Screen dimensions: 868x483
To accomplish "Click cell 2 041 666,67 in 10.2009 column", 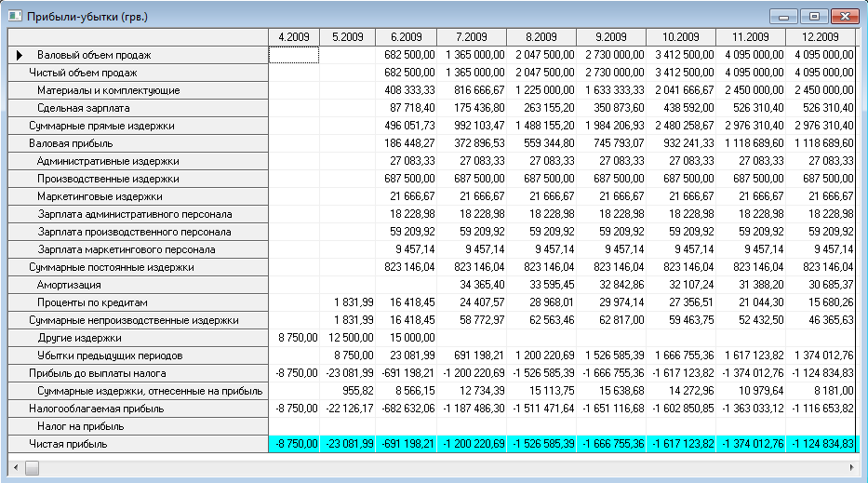I will [x=681, y=90].
